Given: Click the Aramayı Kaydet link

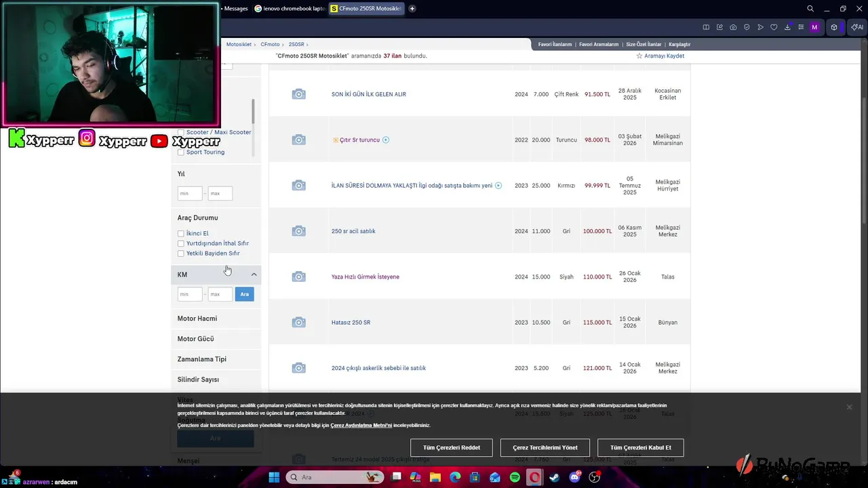Looking at the screenshot, I should click(x=664, y=56).
